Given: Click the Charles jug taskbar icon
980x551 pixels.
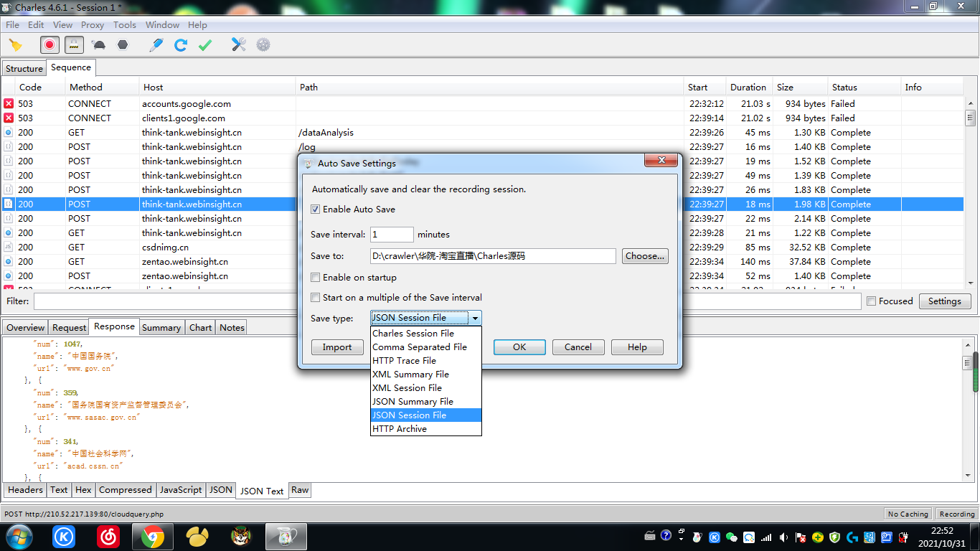Looking at the screenshot, I should point(286,537).
